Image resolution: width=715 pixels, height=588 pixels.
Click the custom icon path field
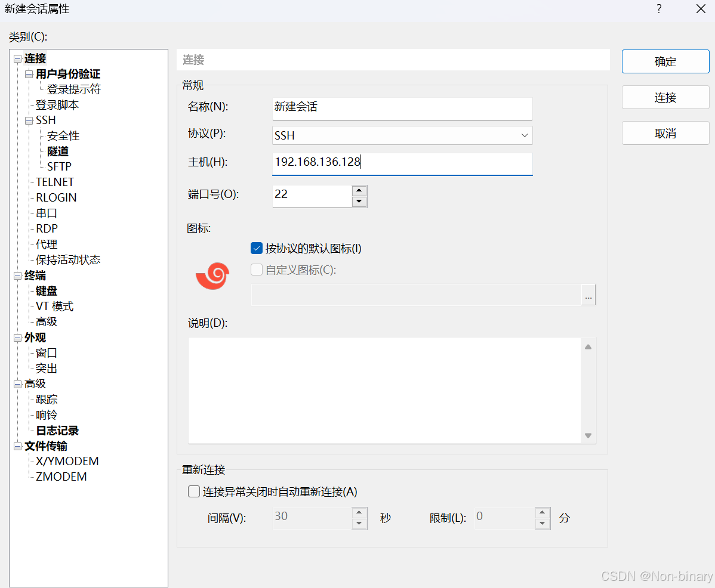click(417, 295)
